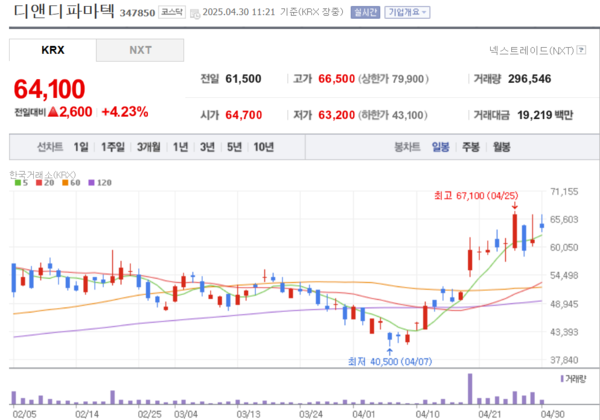
Task: Switch to the KRX tab
Action: pyautogui.click(x=53, y=50)
